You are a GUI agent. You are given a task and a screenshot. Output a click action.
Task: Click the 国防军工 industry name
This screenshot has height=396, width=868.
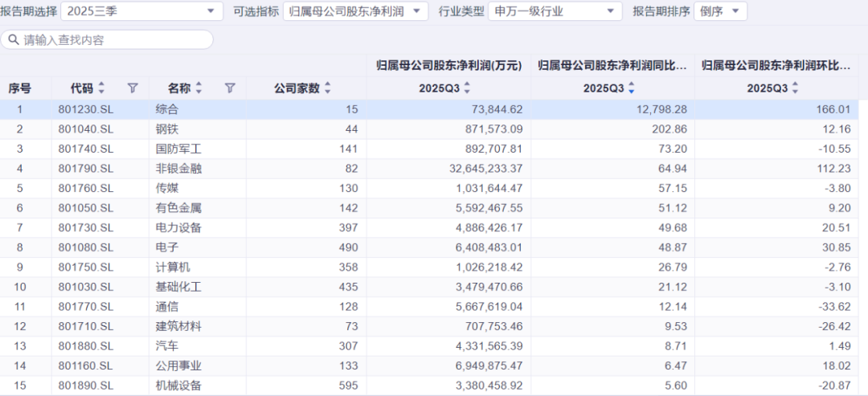tap(178, 149)
